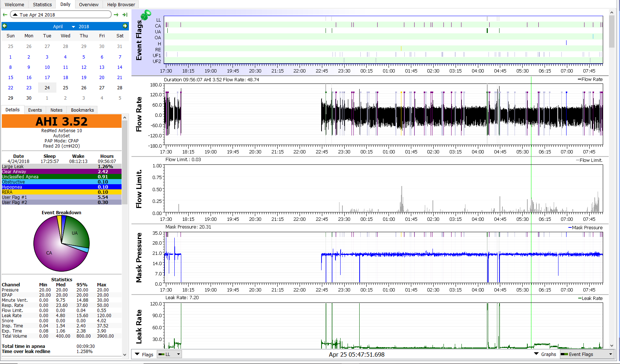620x364 pixels.
Task: Click the Mask Pressure graph vertical title
Action: [139, 257]
